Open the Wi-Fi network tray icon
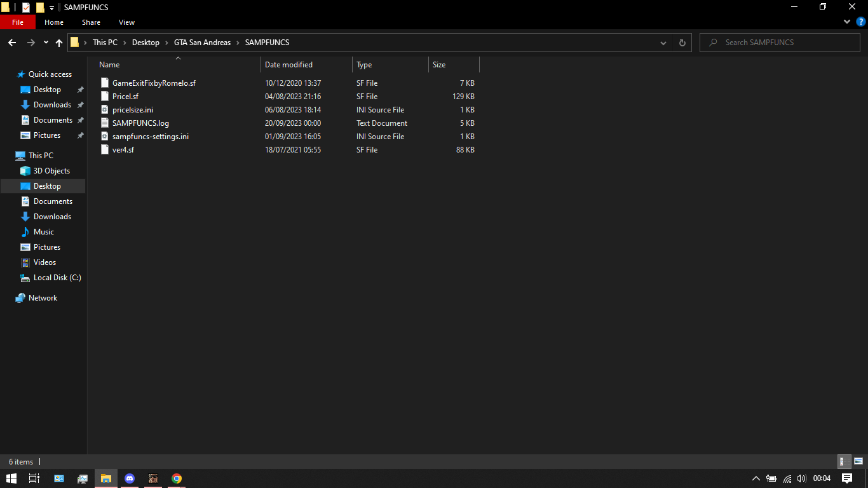Screen dimensions: 868x488 [x=787, y=478]
